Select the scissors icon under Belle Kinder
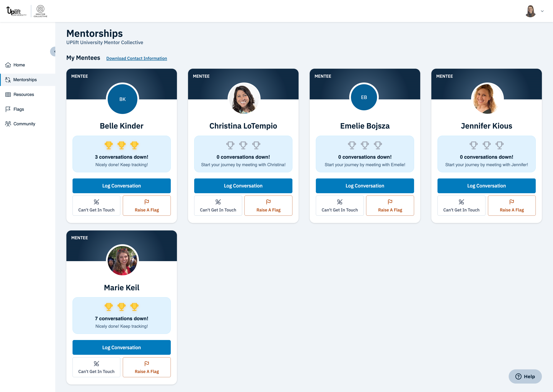Viewport: 553px width, 392px height. pyautogui.click(x=96, y=202)
